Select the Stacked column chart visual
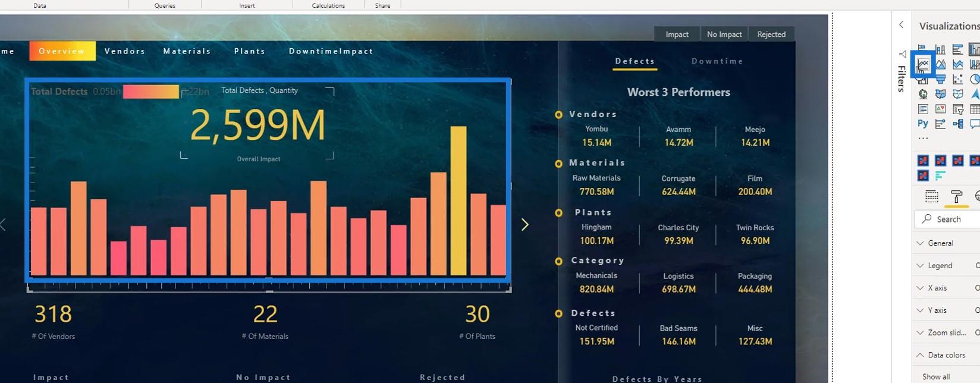Image resolution: width=980 pixels, height=383 pixels. pos(940,49)
